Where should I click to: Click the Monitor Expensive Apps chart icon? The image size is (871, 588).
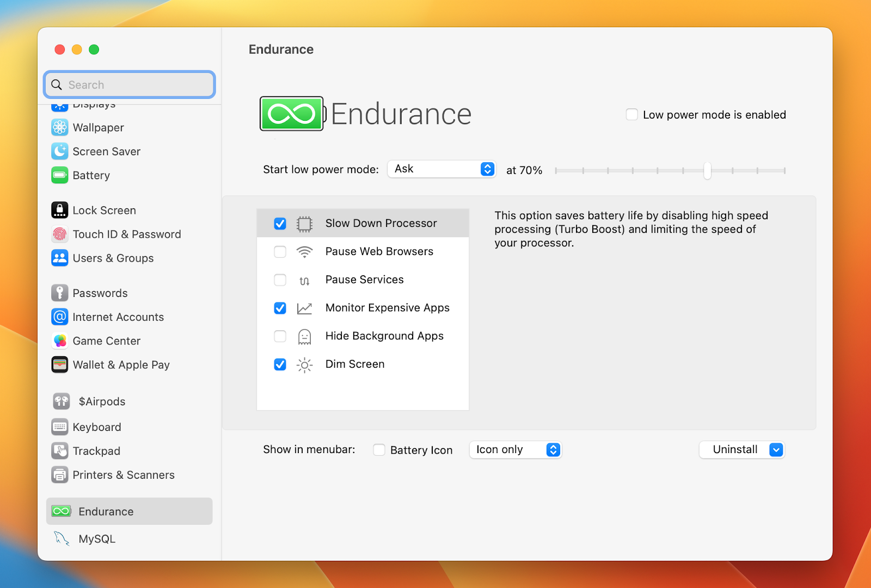click(304, 308)
